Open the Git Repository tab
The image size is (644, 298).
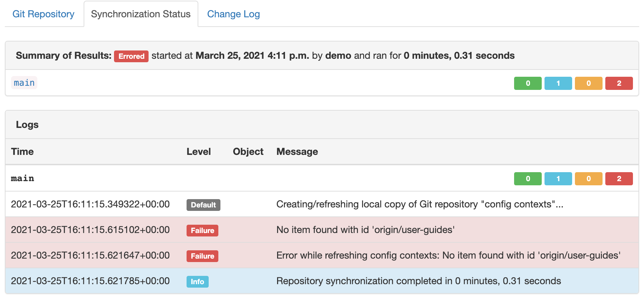click(x=43, y=14)
